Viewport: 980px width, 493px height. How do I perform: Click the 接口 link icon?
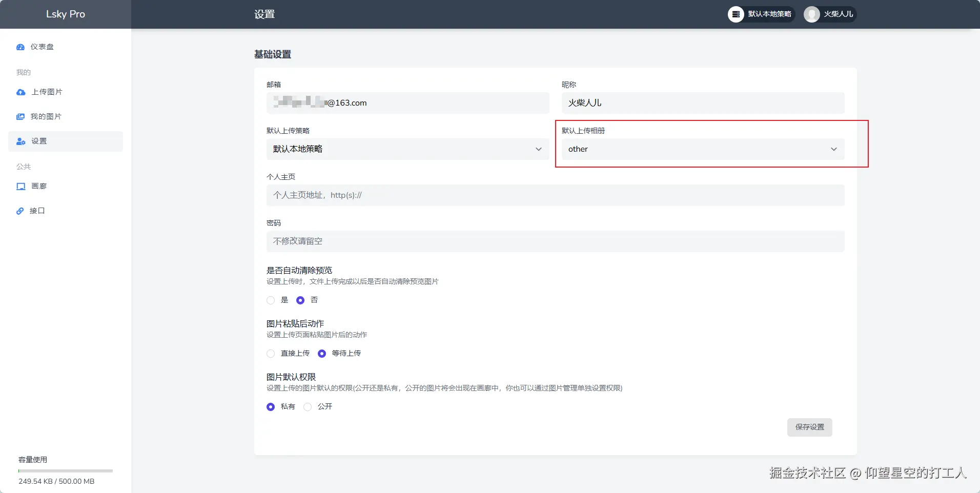click(x=20, y=211)
